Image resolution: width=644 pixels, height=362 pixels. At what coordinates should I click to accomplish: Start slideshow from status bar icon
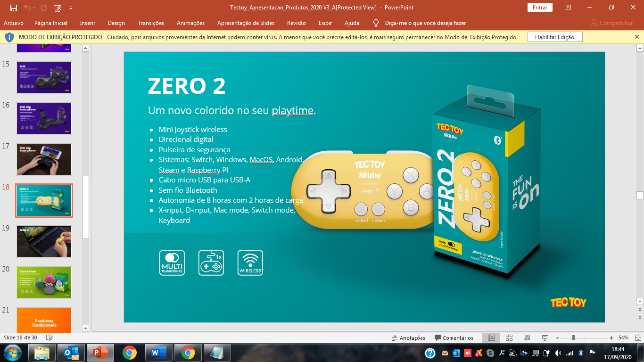[545, 337]
